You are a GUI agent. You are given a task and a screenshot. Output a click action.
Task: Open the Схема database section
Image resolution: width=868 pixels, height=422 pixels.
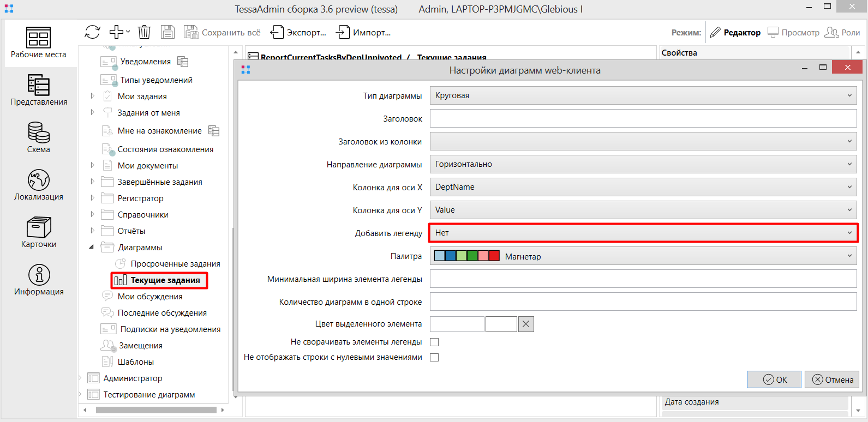(x=39, y=138)
